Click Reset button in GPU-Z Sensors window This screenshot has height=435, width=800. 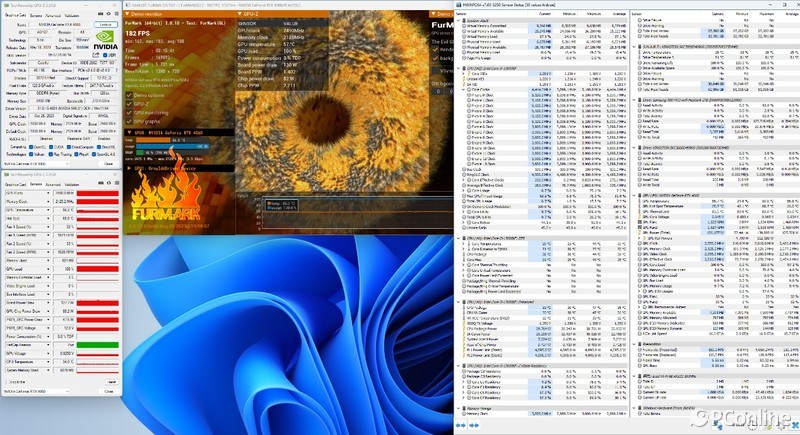click(x=111, y=382)
